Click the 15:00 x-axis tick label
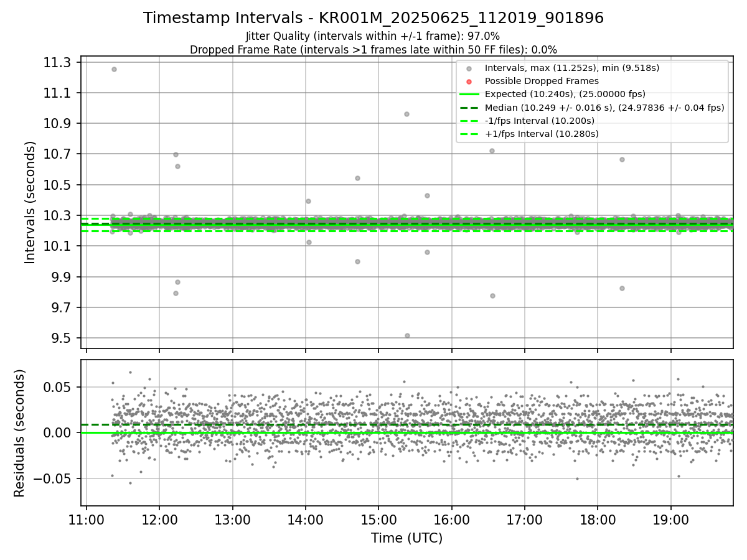Image resolution: width=747 pixels, height=560 pixels. (x=378, y=519)
